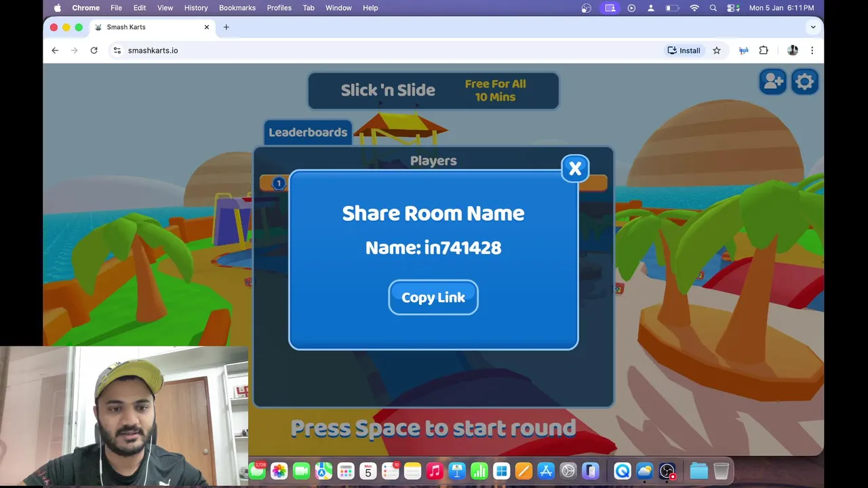The width and height of the screenshot is (868, 488).
Task: Open the View menu
Action: 165,8
